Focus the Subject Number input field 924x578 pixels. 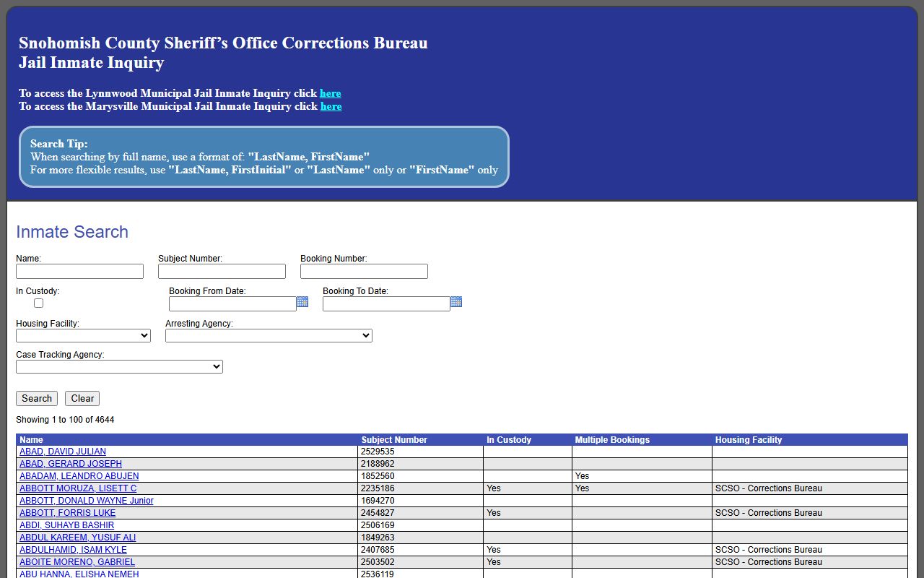[x=222, y=271]
